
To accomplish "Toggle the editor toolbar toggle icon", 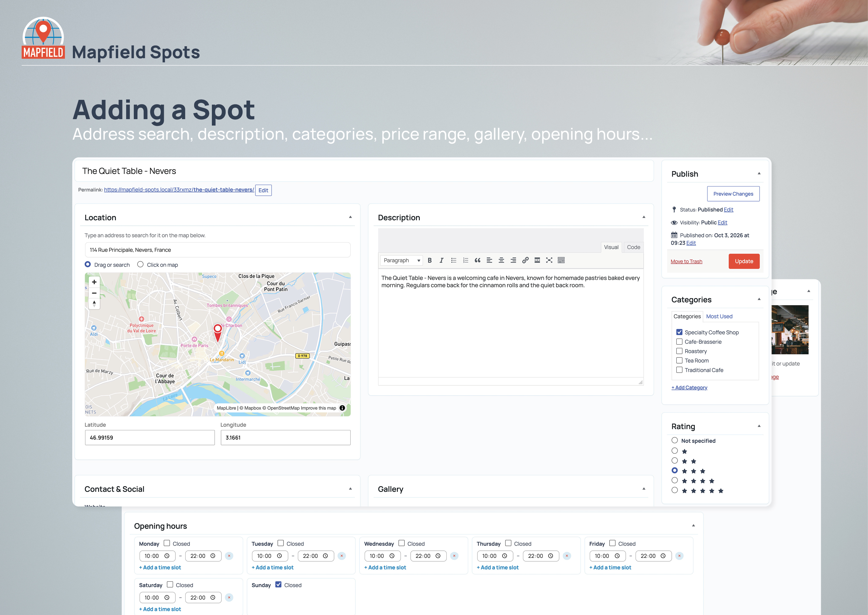I will [x=562, y=260].
